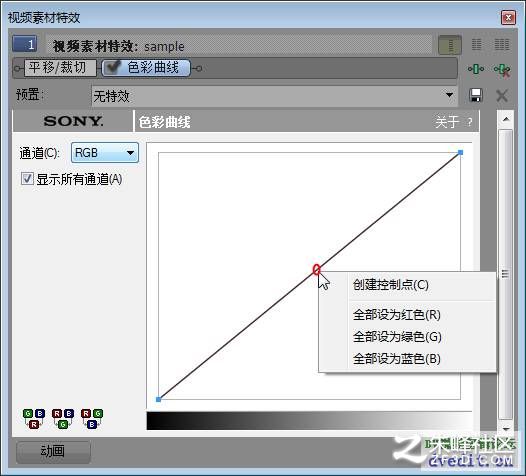The image size is (526, 476).
Task: Switch to the wide grid view icon
Action: click(x=502, y=44)
